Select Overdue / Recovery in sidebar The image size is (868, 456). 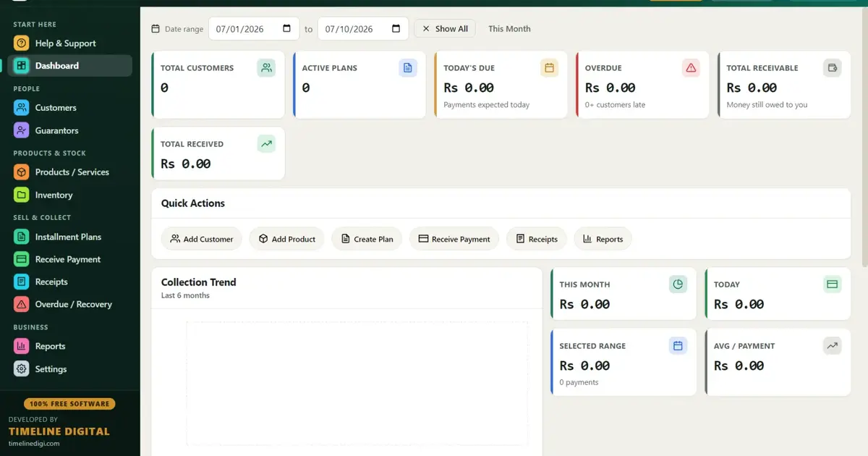pos(69,304)
